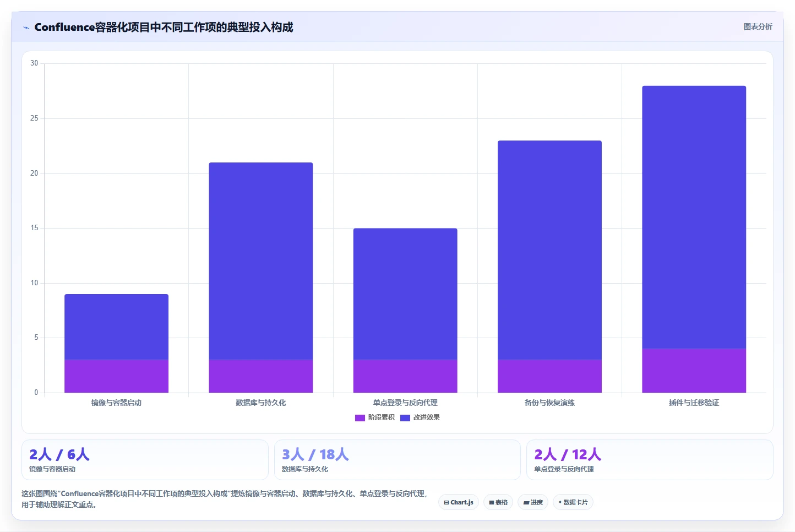Click the chart title starting with Confluence容器化项目
The height and width of the screenshot is (532, 795).
click(x=164, y=27)
